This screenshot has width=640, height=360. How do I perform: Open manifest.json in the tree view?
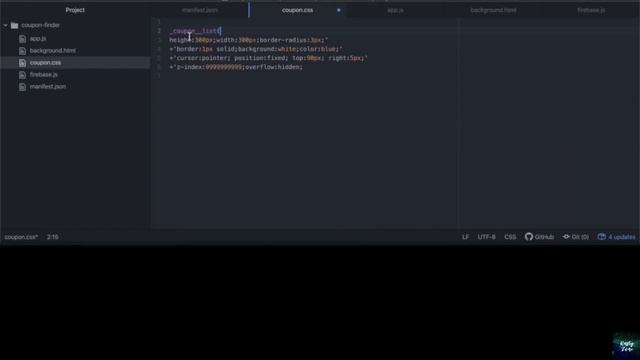pyautogui.click(x=48, y=87)
